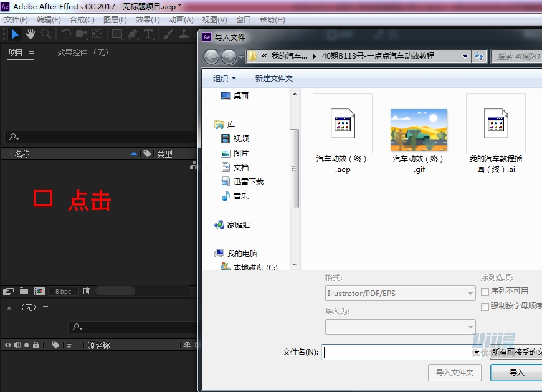Open the 文件 menu
This screenshot has width=542, height=392.
[16, 19]
